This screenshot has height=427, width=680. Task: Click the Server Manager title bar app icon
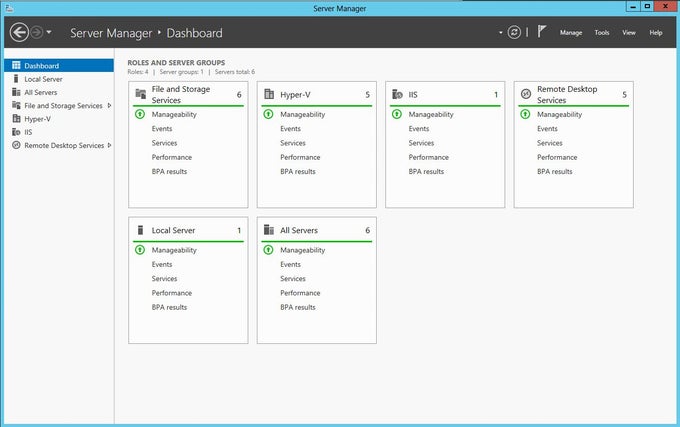[x=9, y=8]
